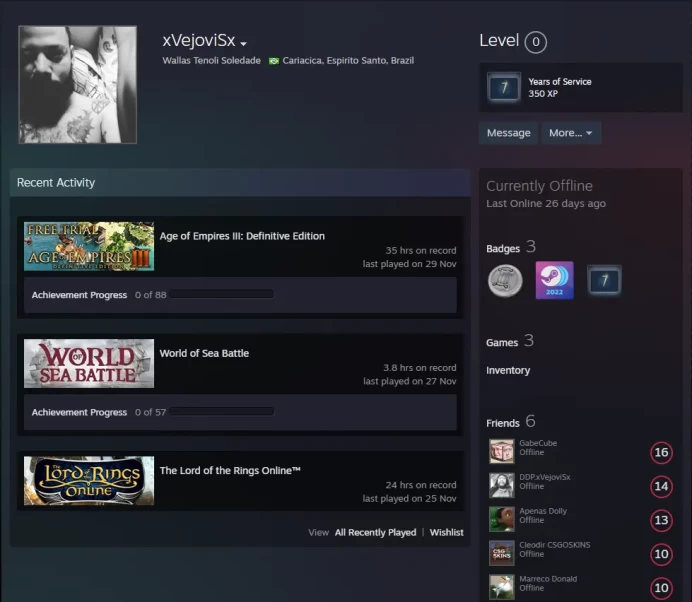Click the '0 of 88' achievement count
The width and height of the screenshot is (692, 602).
(150, 295)
